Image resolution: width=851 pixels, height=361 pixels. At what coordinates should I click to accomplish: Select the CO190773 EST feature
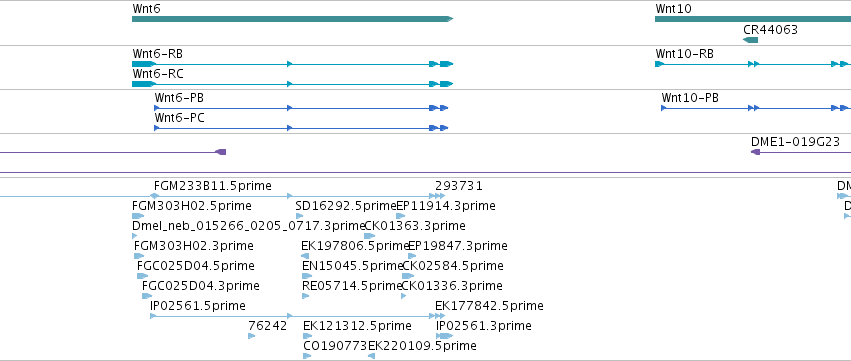pos(307,356)
